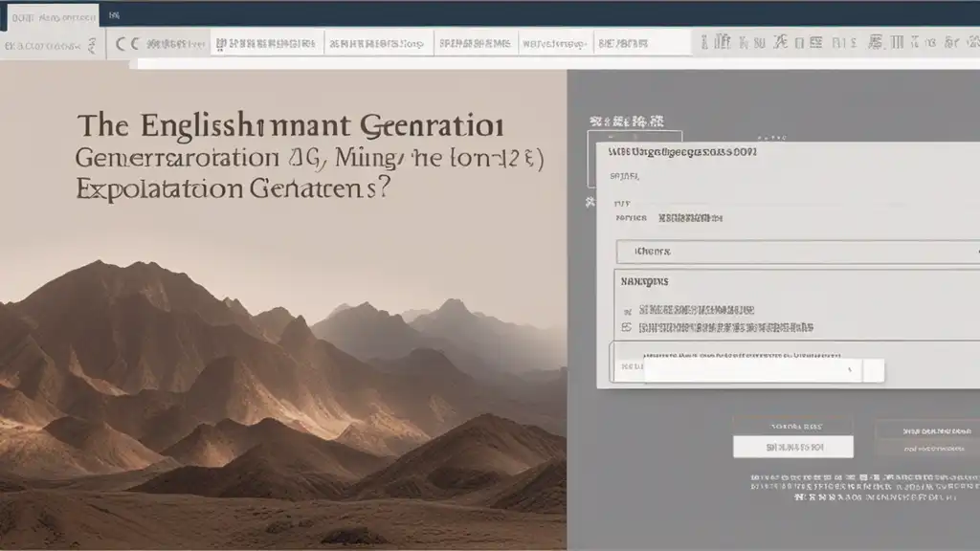Screen dimensions: 980x551
Task: Expand the arrow inside the bottom dialog field
Action: coord(849,369)
